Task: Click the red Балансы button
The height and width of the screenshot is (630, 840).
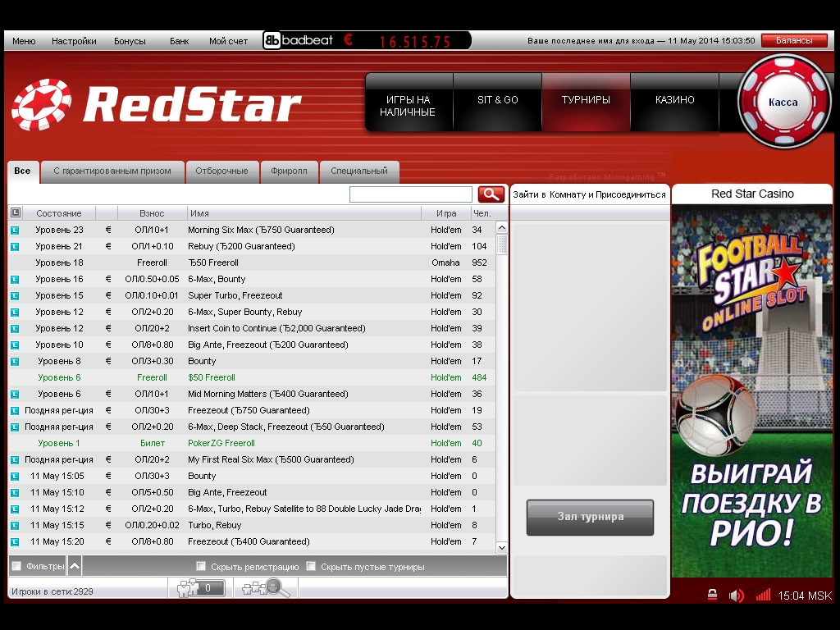Action: [794, 40]
